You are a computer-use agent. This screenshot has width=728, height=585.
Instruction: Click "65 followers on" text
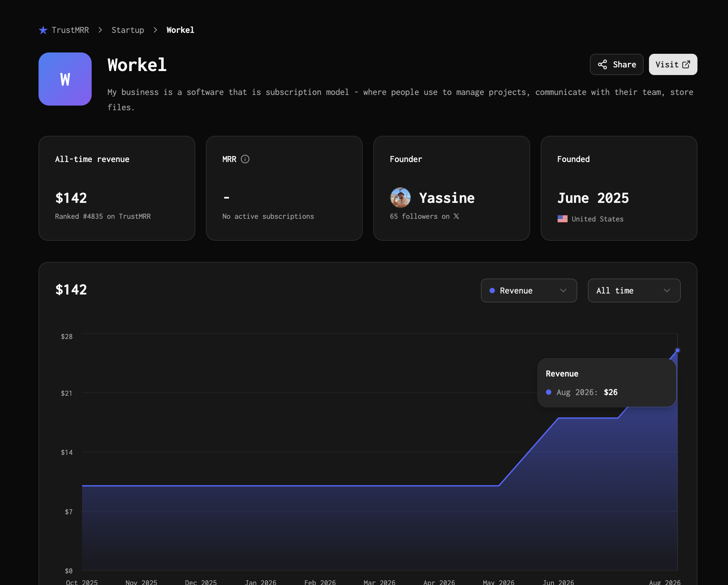(x=420, y=216)
